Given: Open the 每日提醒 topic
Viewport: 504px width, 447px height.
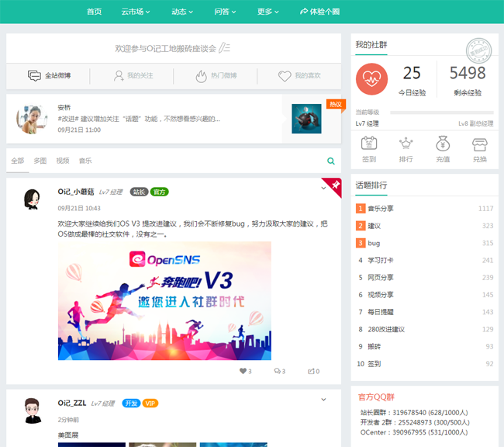Looking at the screenshot, I should point(381,312).
